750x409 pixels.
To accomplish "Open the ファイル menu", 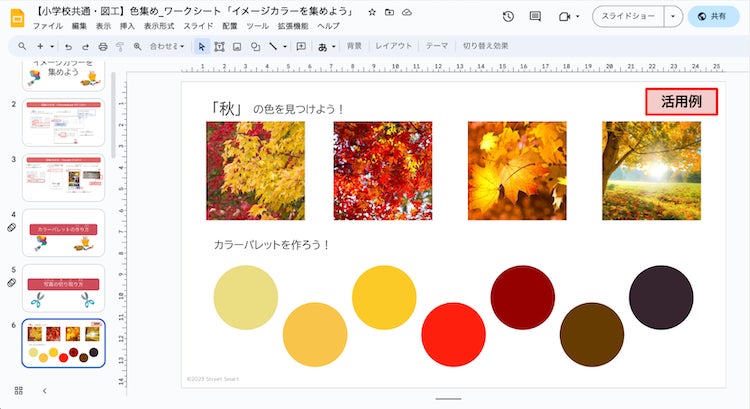I will (x=47, y=26).
